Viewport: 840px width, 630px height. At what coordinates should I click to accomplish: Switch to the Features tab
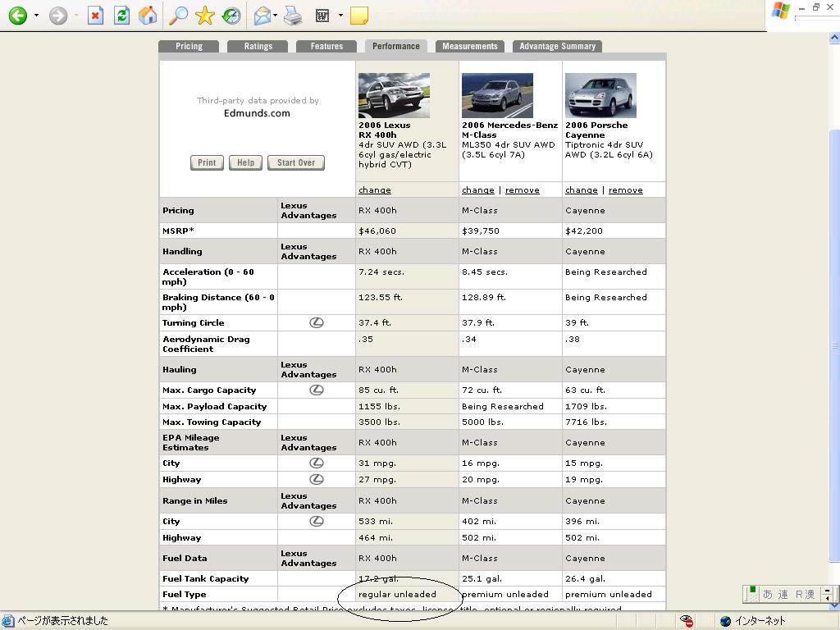[x=326, y=46]
